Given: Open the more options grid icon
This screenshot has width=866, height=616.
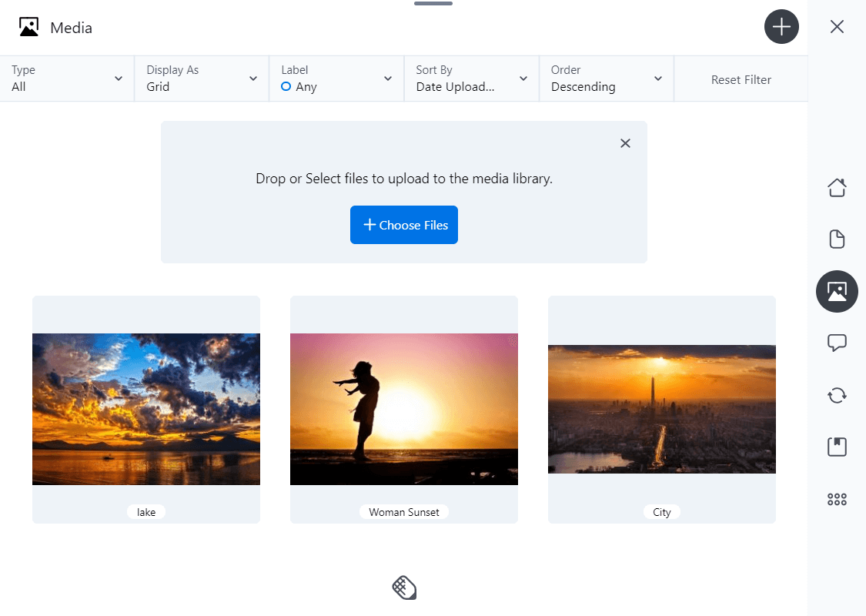Looking at the screenshot, I should click(x=837, y=498).
